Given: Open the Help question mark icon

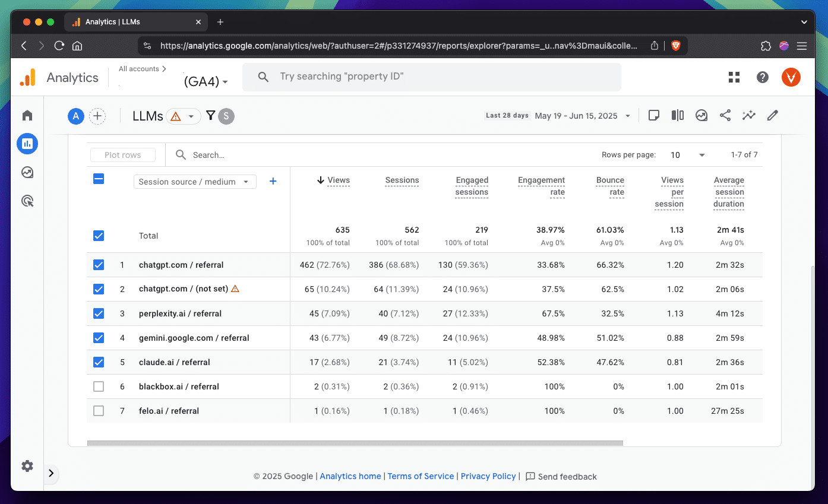Looking at the screenshot, I should [763, 77].
